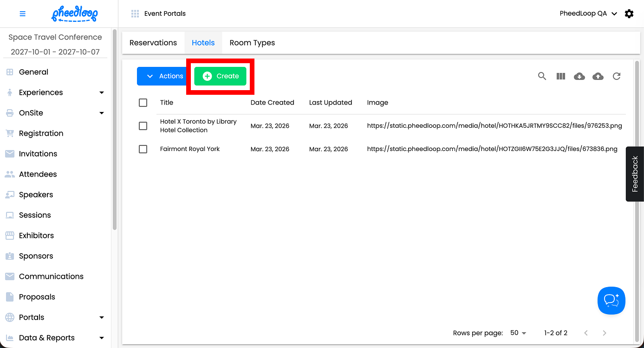Click the Portals globe icon
The width and height of the screenshot is (644, 348).
coord(9,317)
